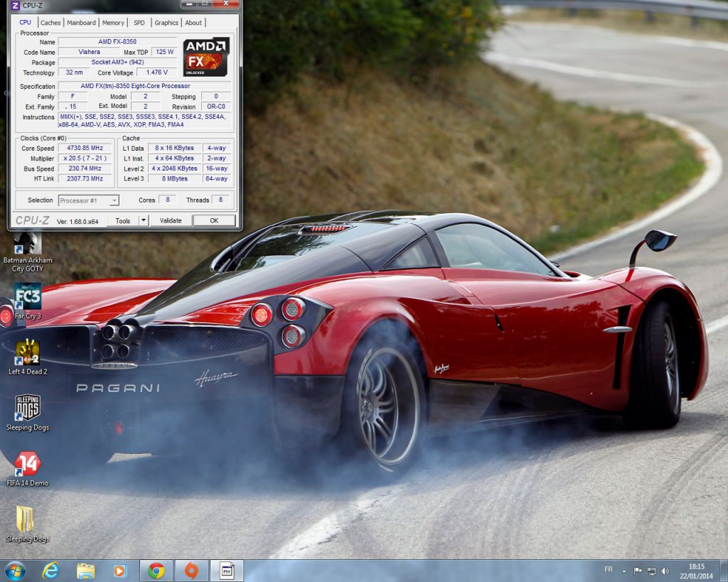
Task: Open Google Chrome from the taskbar
Action: (156, 571)
